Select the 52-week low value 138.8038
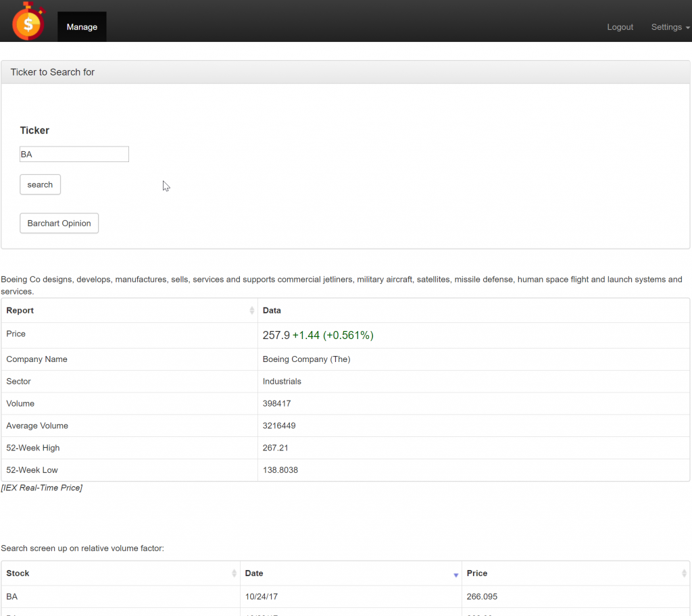The width and height of the screenshot is (692, 616). 280,470
